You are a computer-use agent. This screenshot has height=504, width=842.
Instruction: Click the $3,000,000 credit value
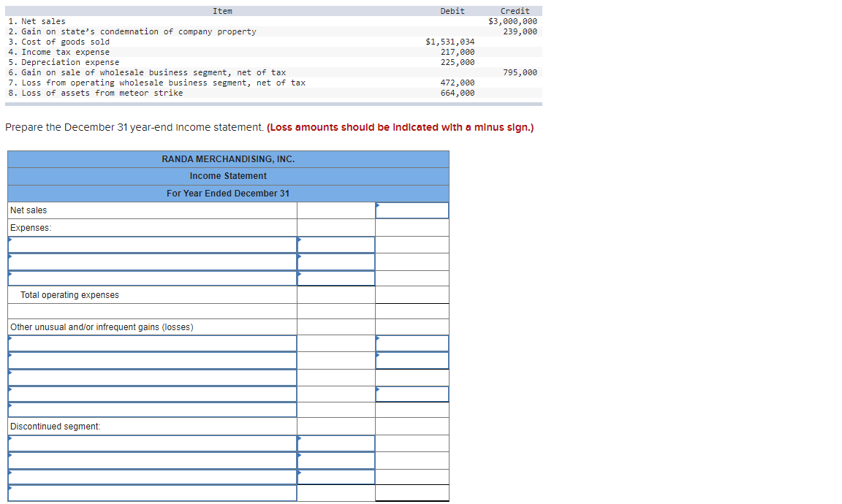[x=513, y=21]
